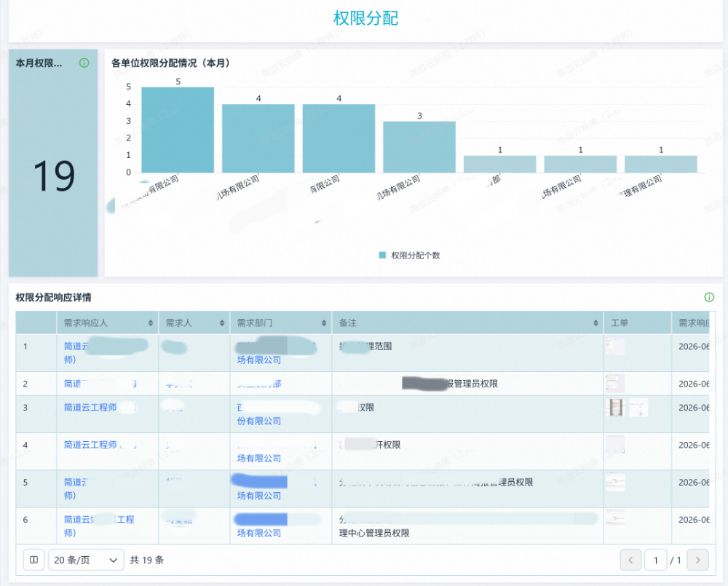
Task: Open work order thumbnail in row 2
Action: click(615, 384)
